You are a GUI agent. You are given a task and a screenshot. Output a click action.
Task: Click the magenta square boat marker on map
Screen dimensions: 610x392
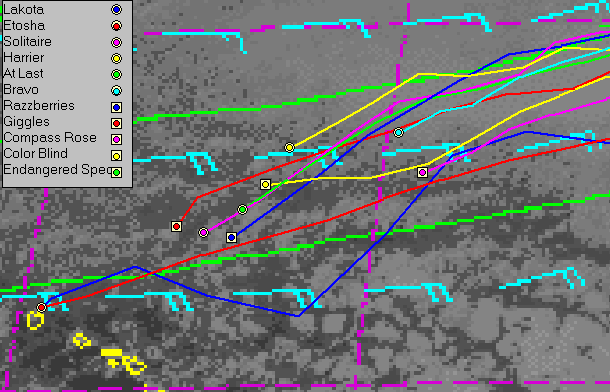point(422,172)
